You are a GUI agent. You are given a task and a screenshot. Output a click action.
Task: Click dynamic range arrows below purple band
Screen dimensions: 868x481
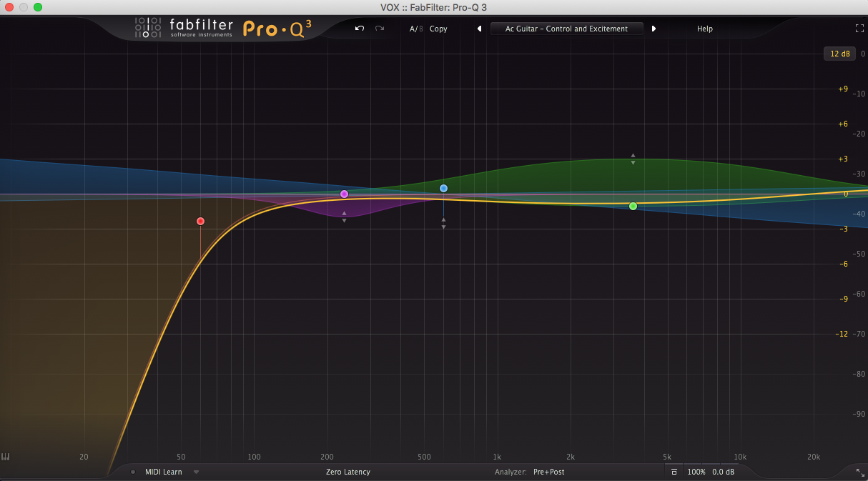[344, 217]
